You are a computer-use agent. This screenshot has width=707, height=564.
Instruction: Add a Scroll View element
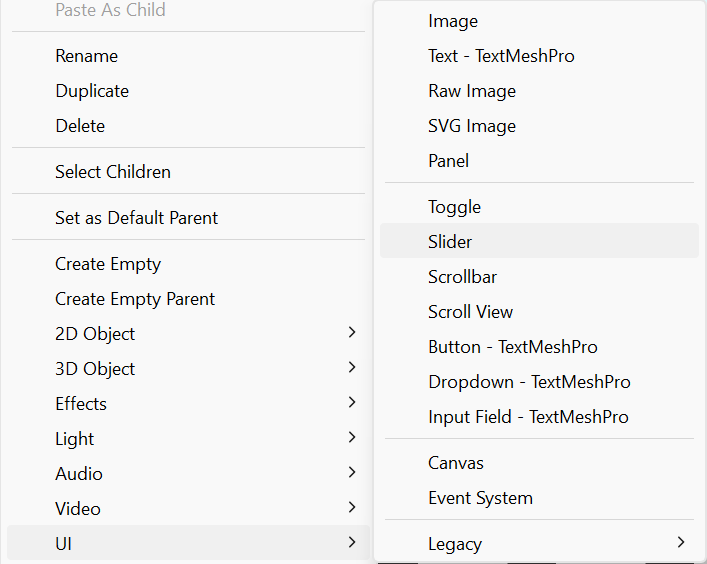point(470,312)
